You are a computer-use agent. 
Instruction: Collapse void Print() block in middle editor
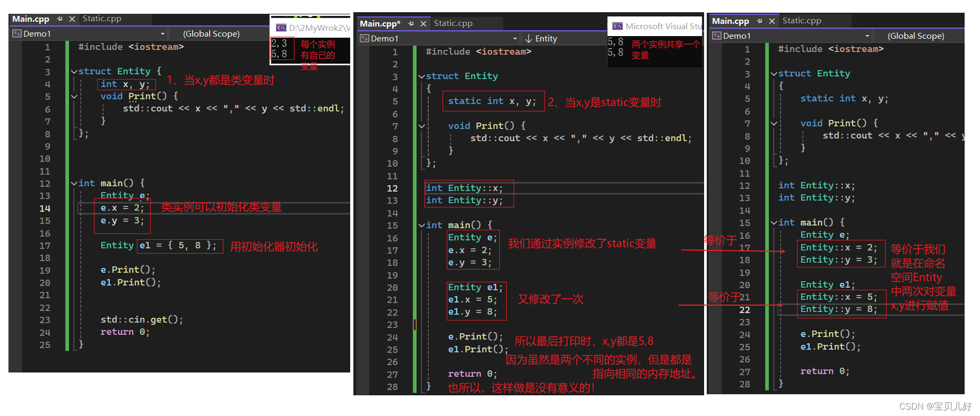click(422, 126)
